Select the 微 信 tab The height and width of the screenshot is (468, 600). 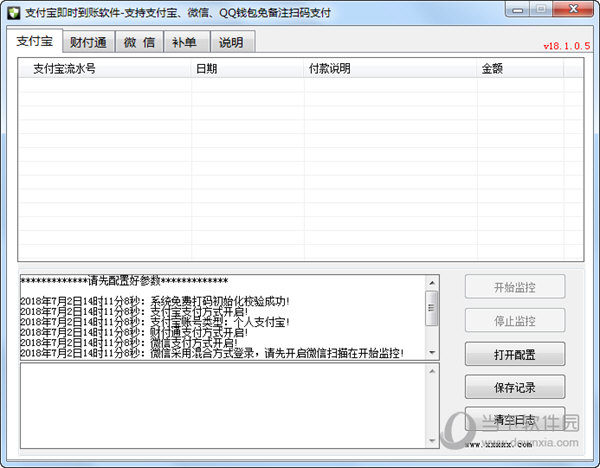point(139,42)
